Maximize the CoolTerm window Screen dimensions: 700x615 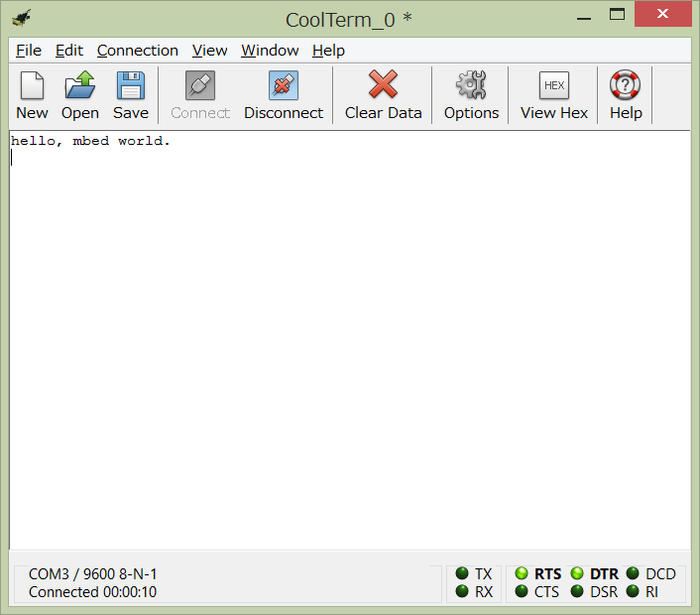tap(617, 14)
